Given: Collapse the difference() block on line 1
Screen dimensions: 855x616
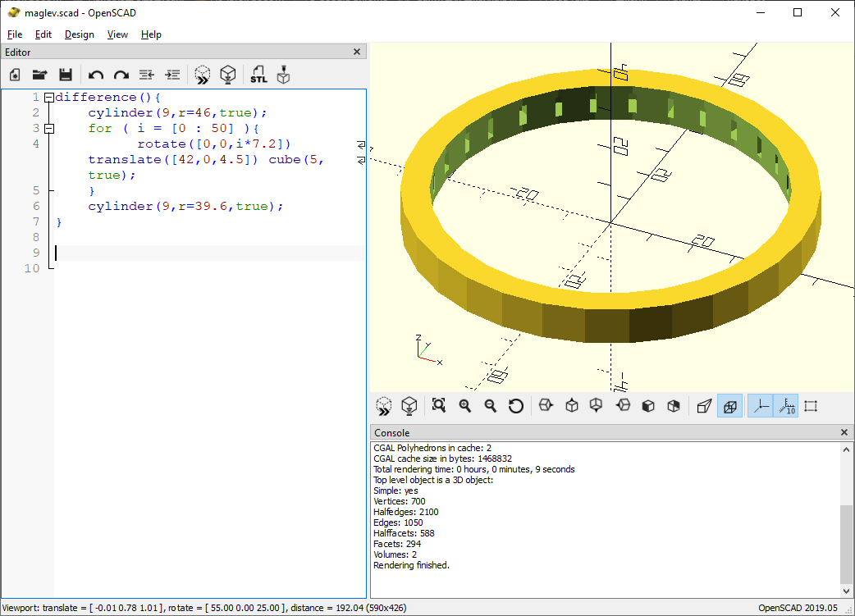Looking at the screenshot, I should [48, 98].
